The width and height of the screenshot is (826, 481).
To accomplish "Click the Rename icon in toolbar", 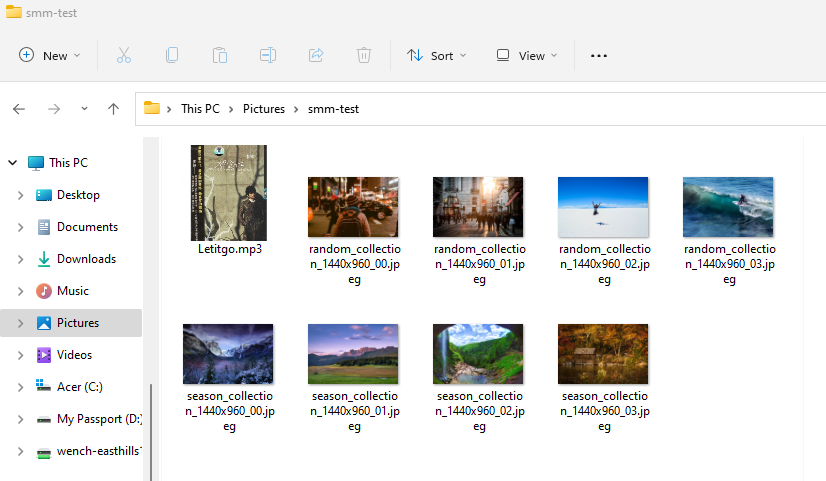I will click(x=268, y=55).
